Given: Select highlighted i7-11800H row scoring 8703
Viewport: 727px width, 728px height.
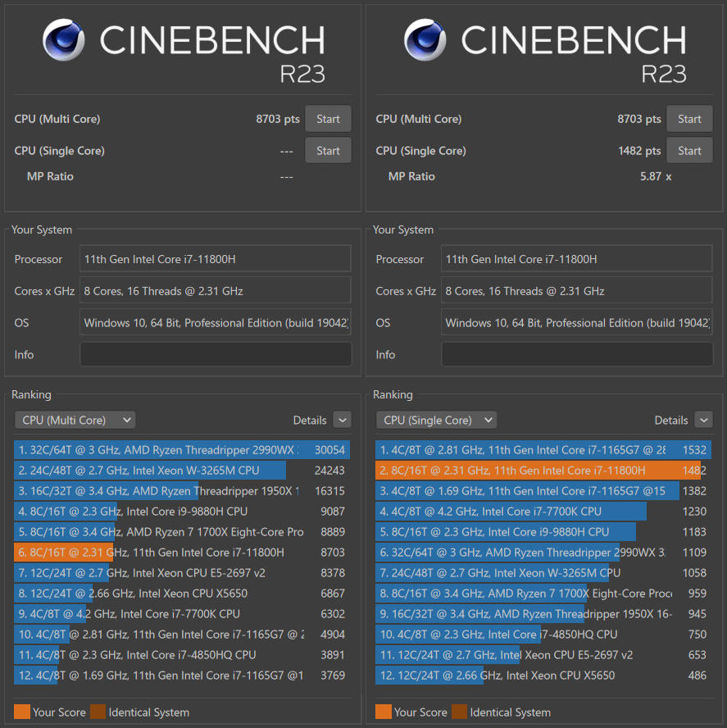Looking at the screenshot, I should [182, 552].
